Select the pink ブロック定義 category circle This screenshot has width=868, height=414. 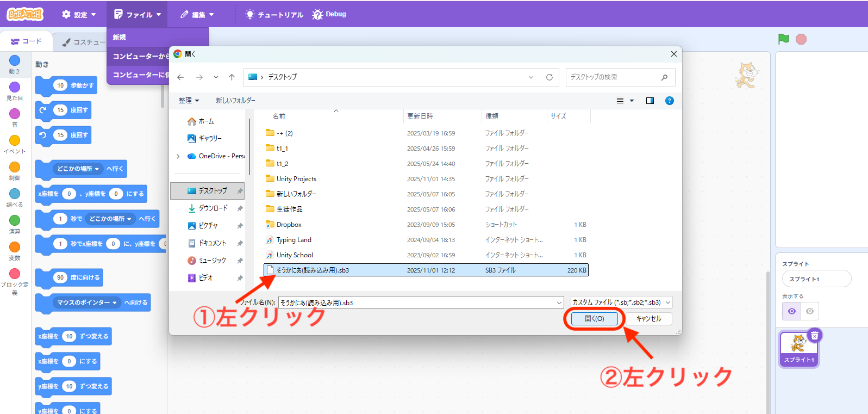(x=15, y=274)
